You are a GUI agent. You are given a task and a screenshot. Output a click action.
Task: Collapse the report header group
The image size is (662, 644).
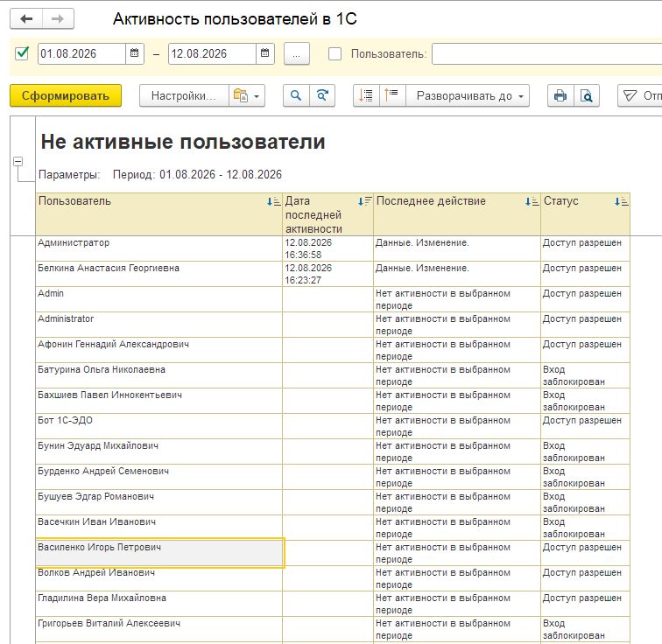click(18, 162)
